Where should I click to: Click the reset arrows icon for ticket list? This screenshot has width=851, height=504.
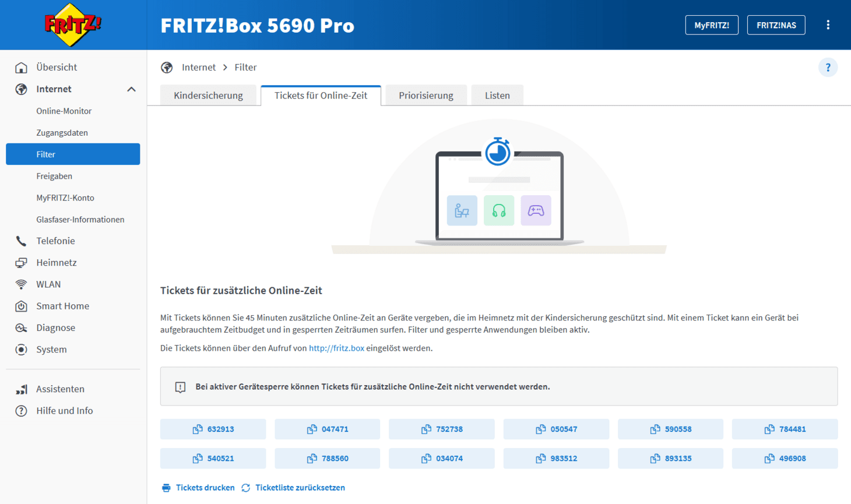(x=246, y=488)
